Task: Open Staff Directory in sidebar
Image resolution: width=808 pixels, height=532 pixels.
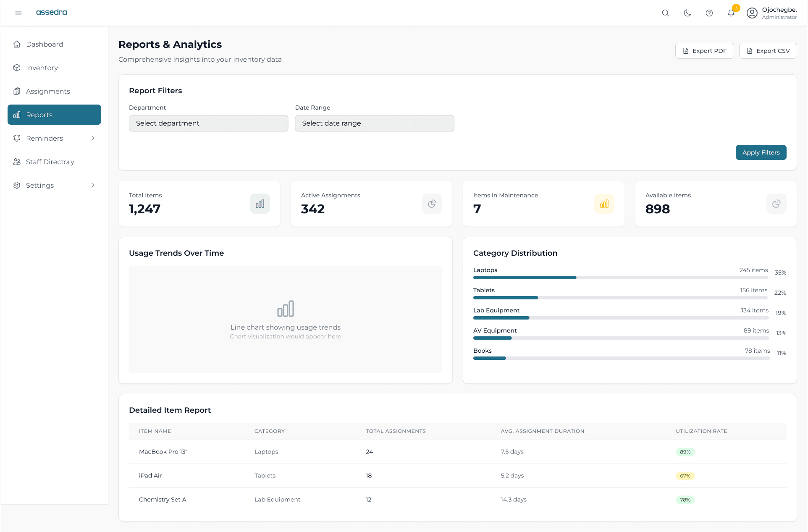Action: [x=54, y=162]
